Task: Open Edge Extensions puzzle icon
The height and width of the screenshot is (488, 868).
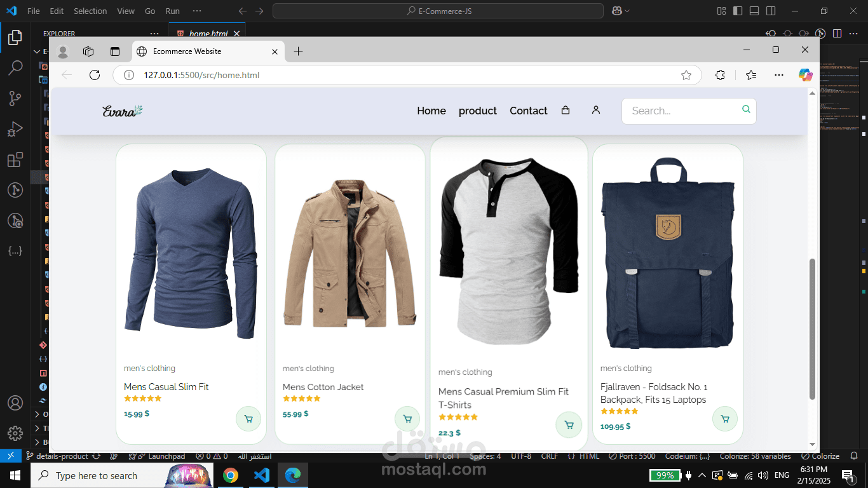Action: pos(720,75)
